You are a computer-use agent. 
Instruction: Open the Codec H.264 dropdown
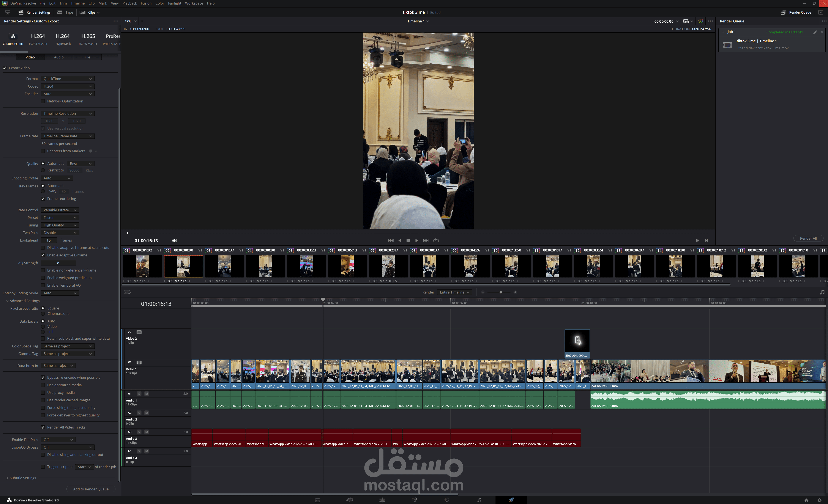coord(68,86)
